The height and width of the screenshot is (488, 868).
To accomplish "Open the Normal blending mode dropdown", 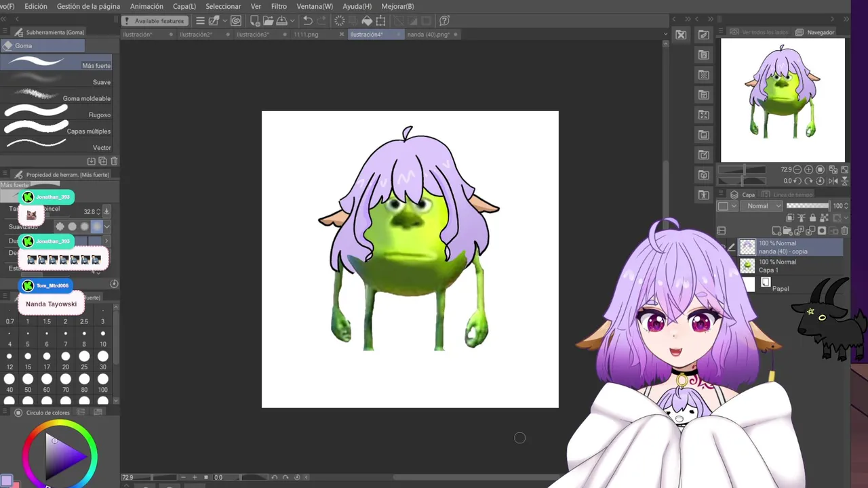I will pos(762,206).
